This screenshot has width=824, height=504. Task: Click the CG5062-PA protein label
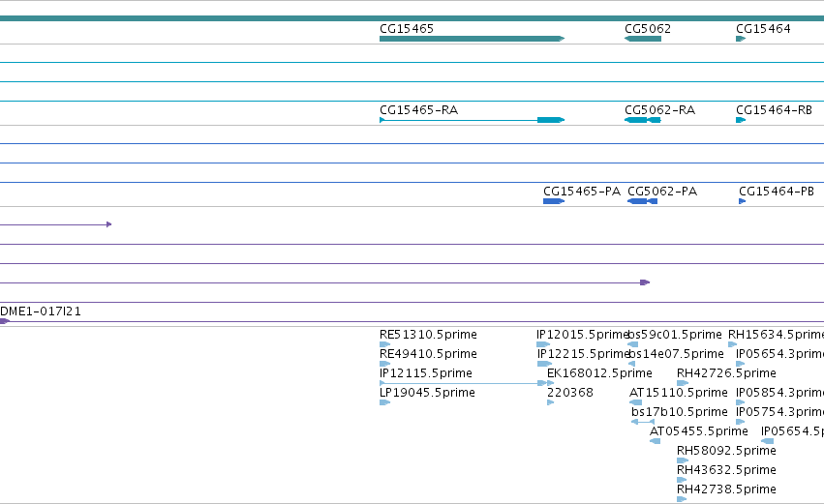[x=662, y=192]
